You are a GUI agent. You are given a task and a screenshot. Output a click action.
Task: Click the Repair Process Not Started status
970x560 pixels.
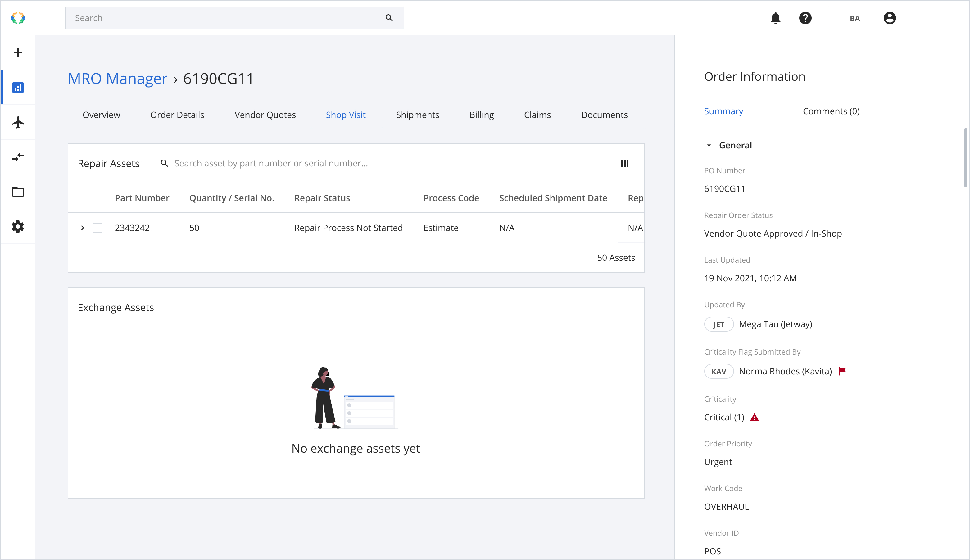(x=348, y=228)
